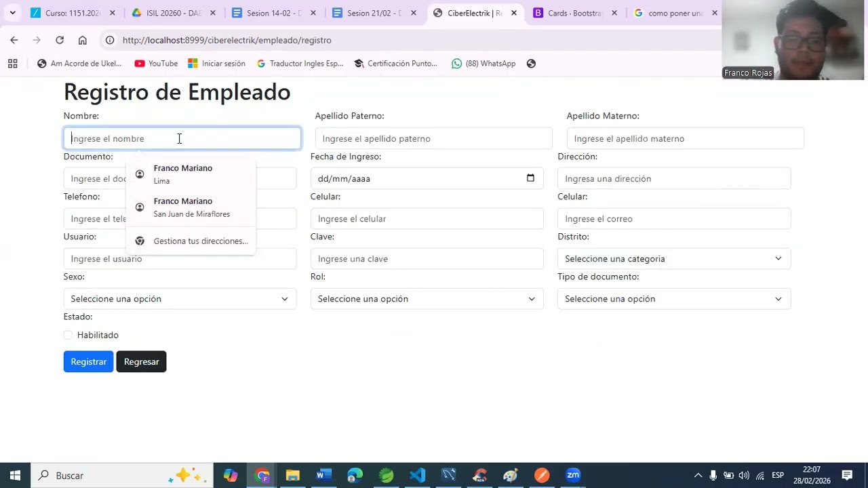
Task: Open the (88) WhatsApp bookmark
Action: click(x=484, y=64)
